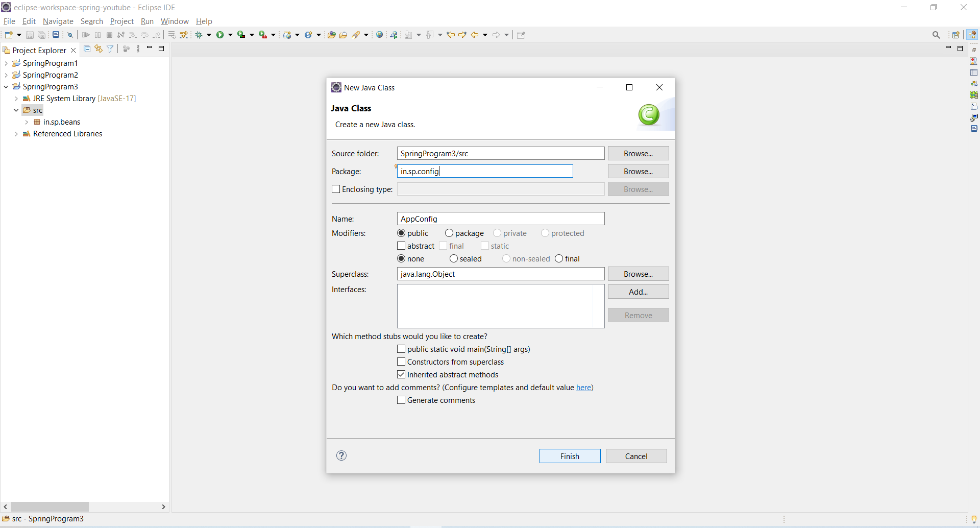Click the green Run button icon
This screenshot has height=528, width=980.
coord(220,35)
